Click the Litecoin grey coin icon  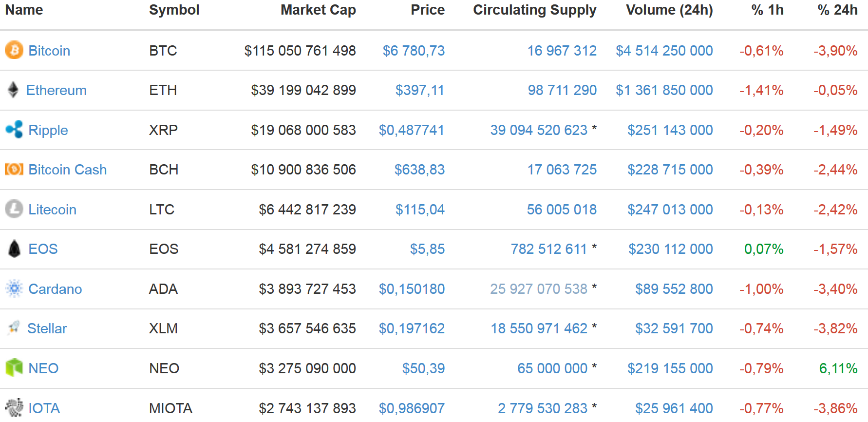point(14,209)
